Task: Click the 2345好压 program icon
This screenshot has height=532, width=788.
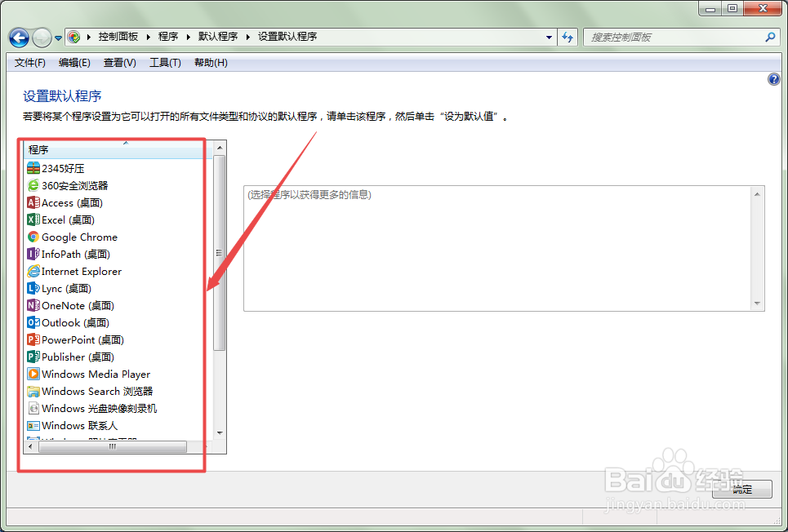Action: click(x=33, y=168)
